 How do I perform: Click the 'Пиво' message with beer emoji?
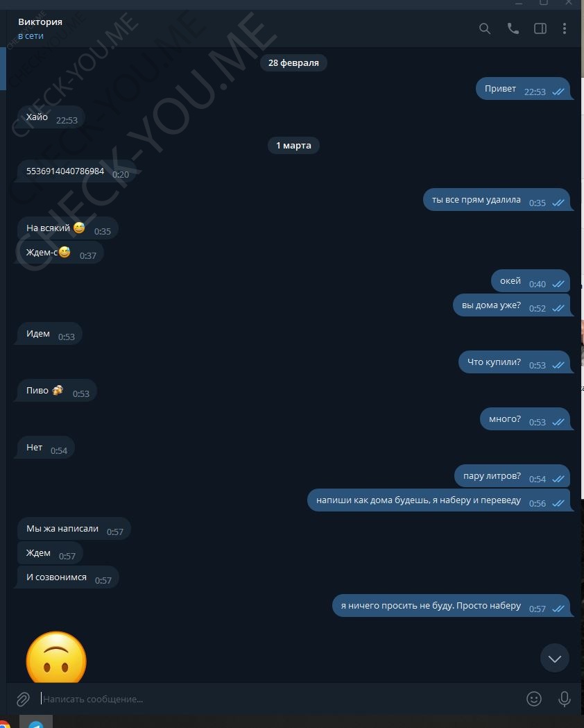point(57,391)
